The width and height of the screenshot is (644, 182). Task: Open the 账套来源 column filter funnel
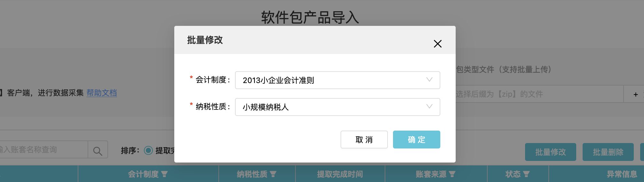tap(452, 174)
